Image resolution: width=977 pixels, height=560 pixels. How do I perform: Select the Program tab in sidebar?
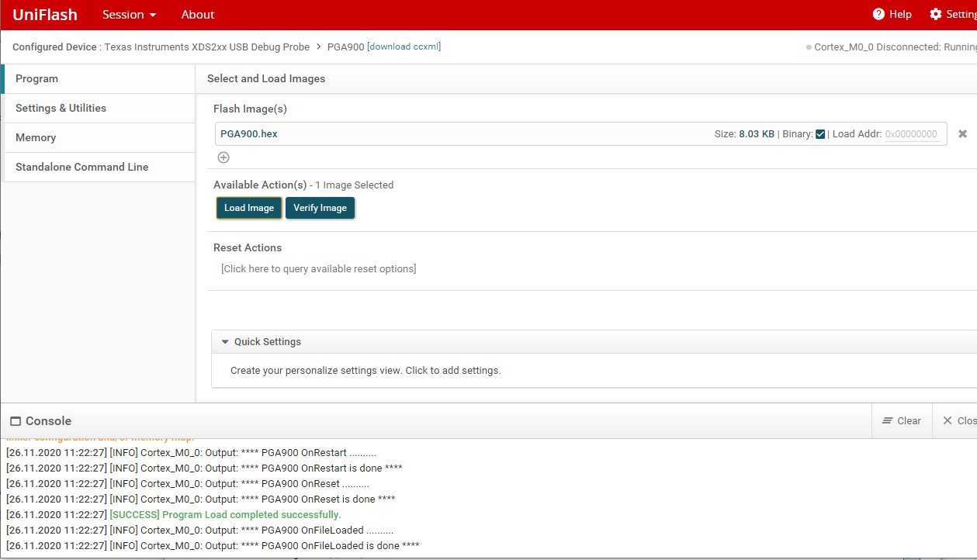coord(99,78)
